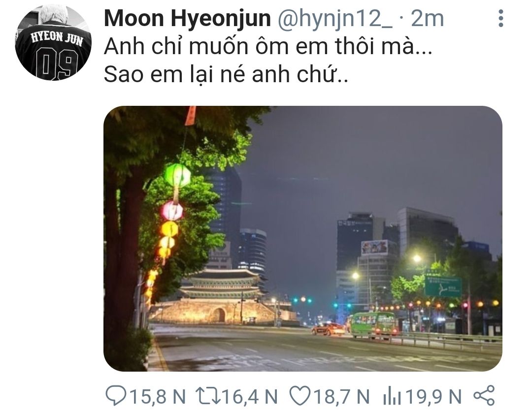This screenshot has height=413, width=532.
Task: Open the reply speech bubble icon
Action: 116,395
